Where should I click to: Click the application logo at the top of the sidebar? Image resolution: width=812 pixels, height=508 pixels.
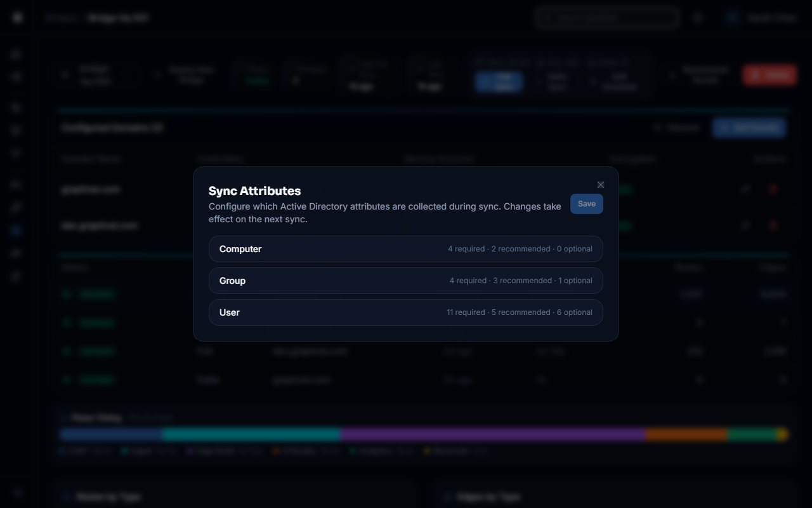[16, 17]
